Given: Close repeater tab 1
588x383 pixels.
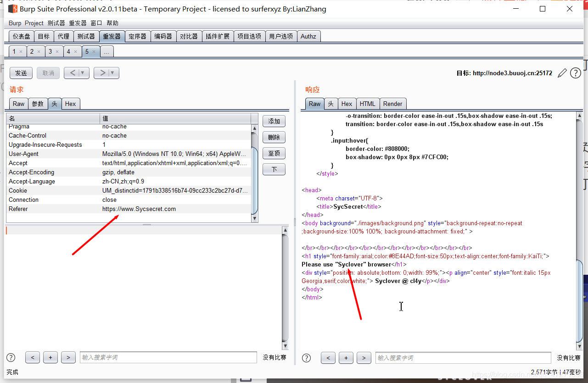Looking at the screenshot, I should click(x=21, y=52).
